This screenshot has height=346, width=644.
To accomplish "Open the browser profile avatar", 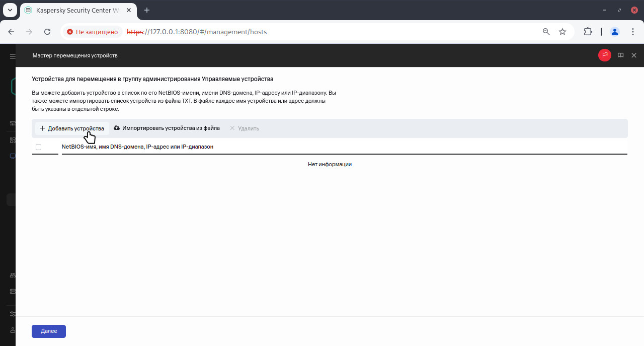I will click(x=615, y=32).
